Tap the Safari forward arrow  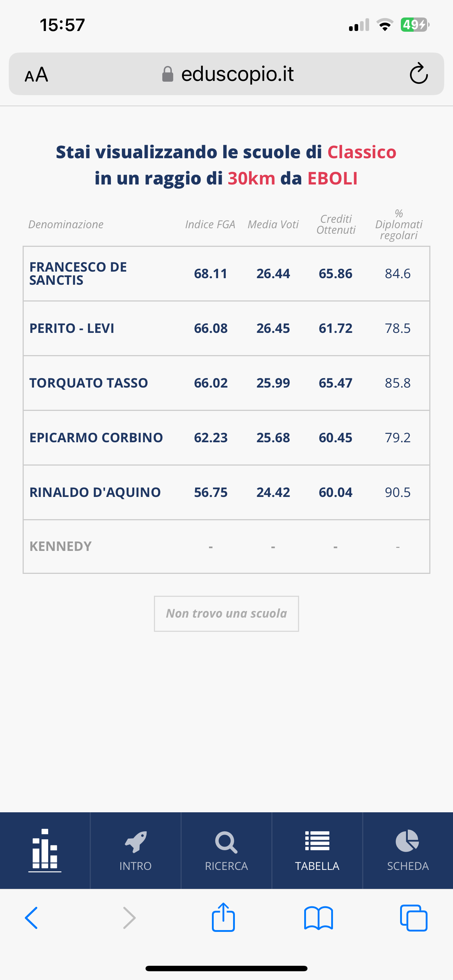pyautogui.click(x=129, y=918)
